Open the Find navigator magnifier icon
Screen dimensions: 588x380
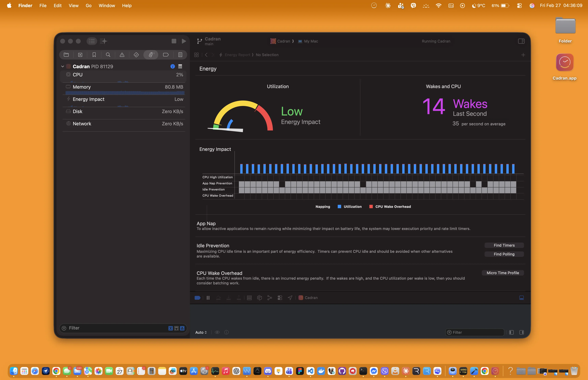coord(108,55)
